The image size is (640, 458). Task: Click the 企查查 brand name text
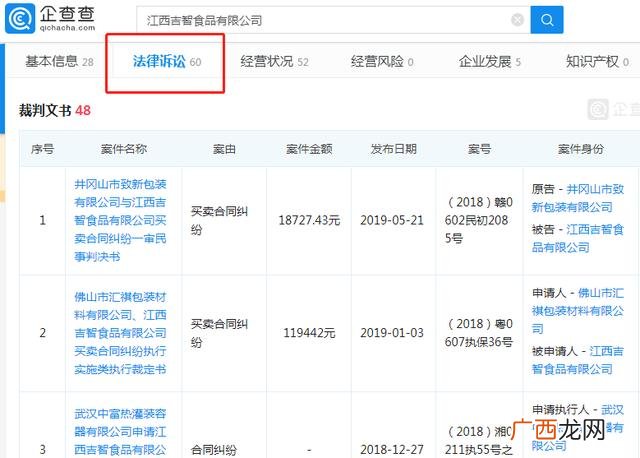coord(67,14)
